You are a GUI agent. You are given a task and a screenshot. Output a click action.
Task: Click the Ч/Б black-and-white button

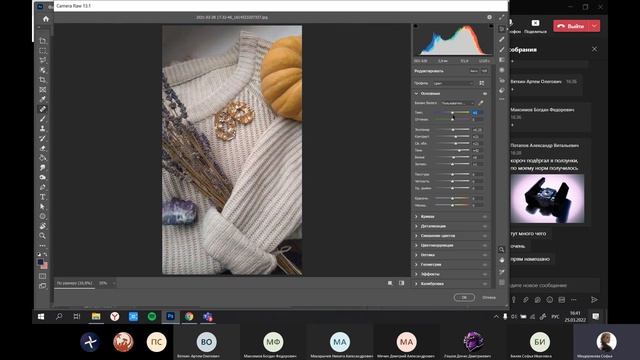(484, 71)
